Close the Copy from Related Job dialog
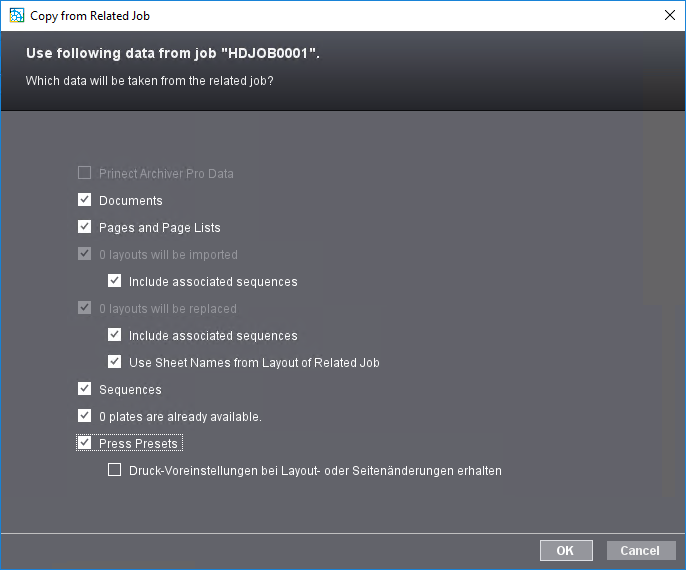The height and width of the screenshot is (570, 686). point(669,15)
